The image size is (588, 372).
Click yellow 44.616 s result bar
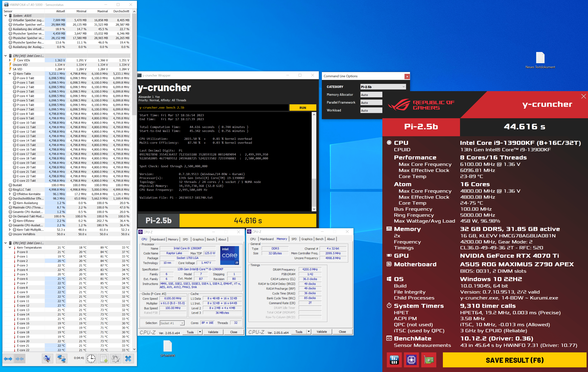point(248,221)
